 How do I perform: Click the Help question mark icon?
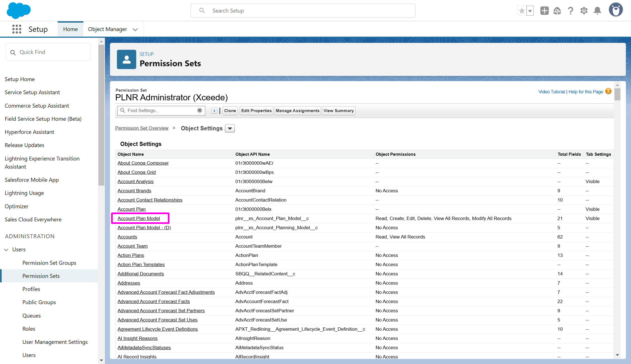click(x=571, y=11)
